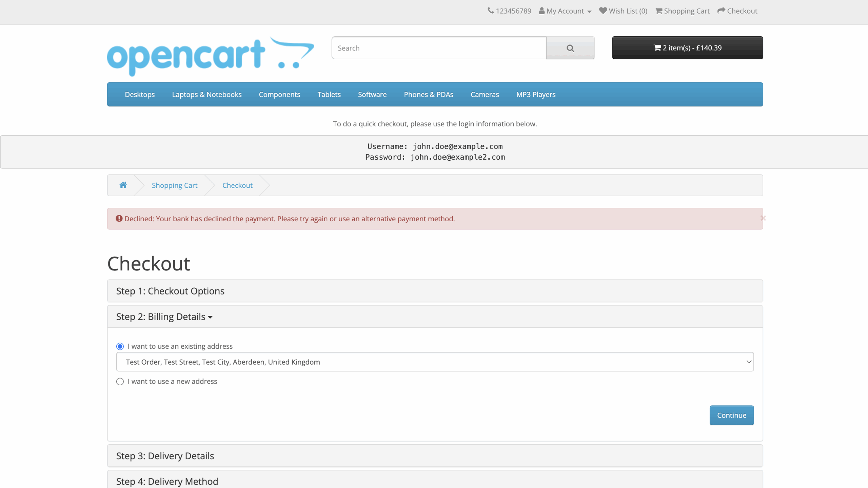This screenshot has width=868, height=488.
Task: Click into the Search input field
Action: click(439, 48)
